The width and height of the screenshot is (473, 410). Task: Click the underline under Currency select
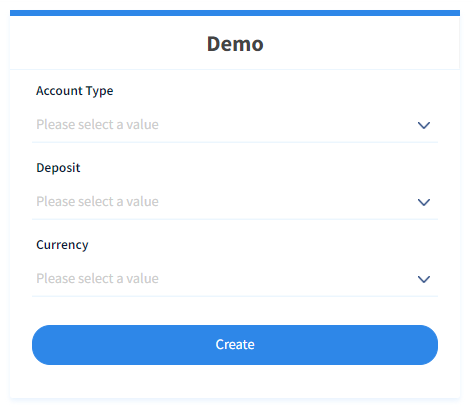click(x=235, y=296)
